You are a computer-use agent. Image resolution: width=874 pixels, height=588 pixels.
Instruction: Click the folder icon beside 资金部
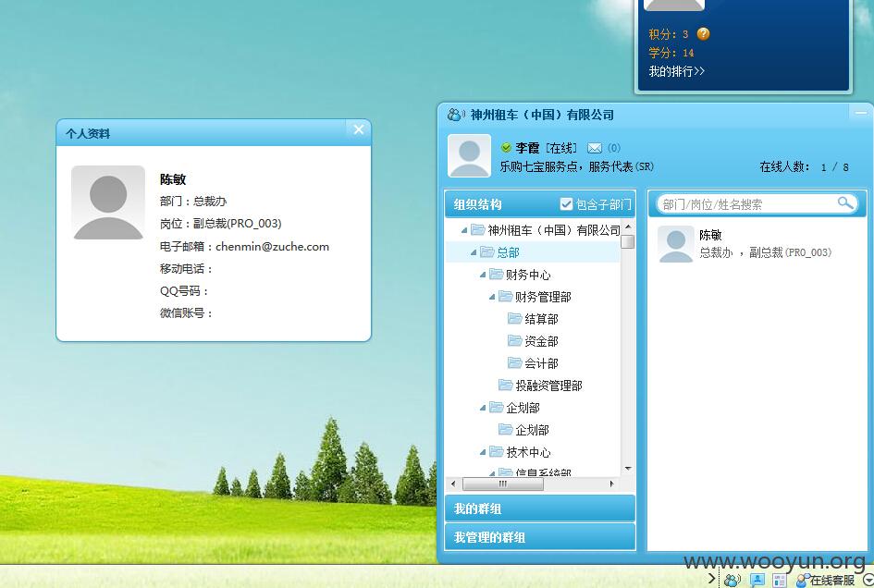point(515,340)
